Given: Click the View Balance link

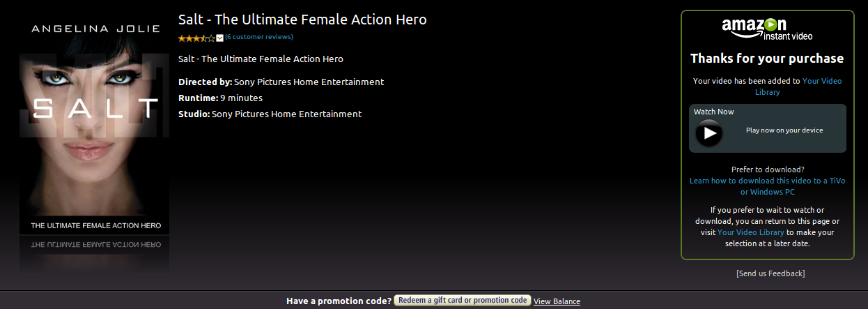Looking at the screenshot, I should (557, 301).
